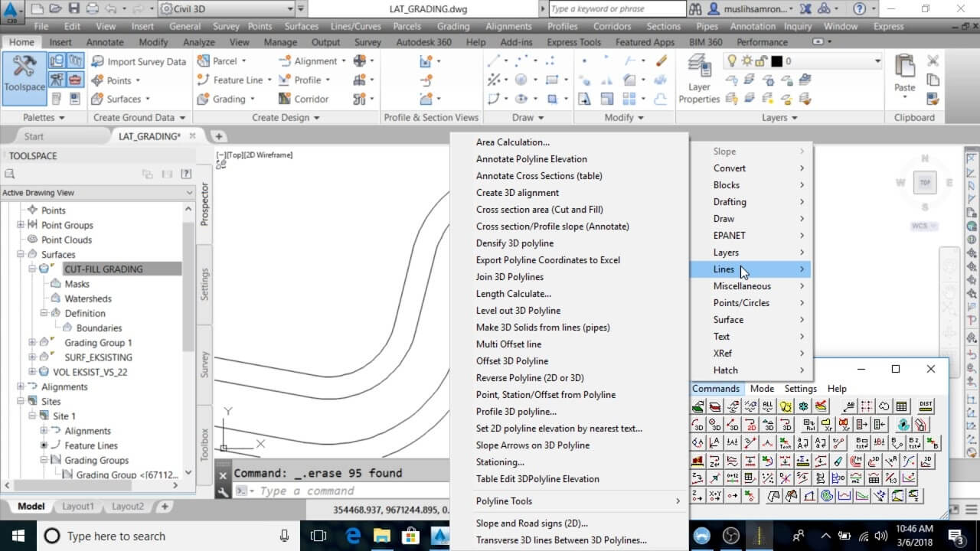Toggle layer 0 lightbulb on/off
This screenshot has width=980, height=551.
point(732,61)
